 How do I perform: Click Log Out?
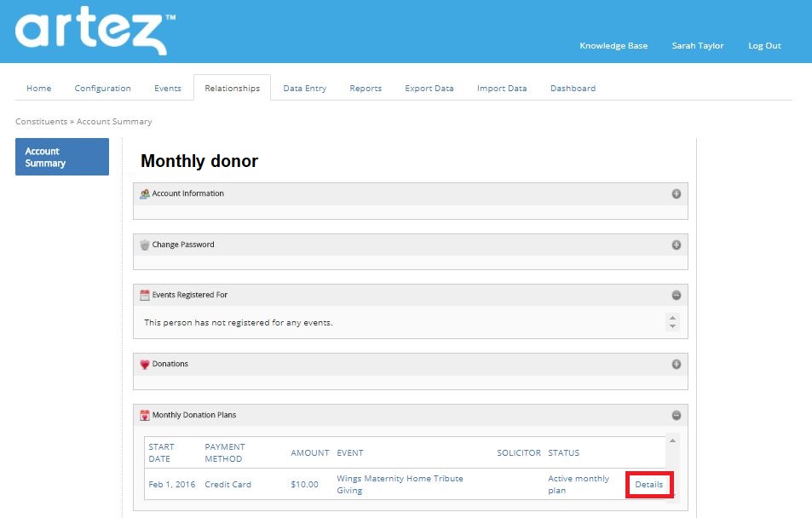tap(764, 46)
